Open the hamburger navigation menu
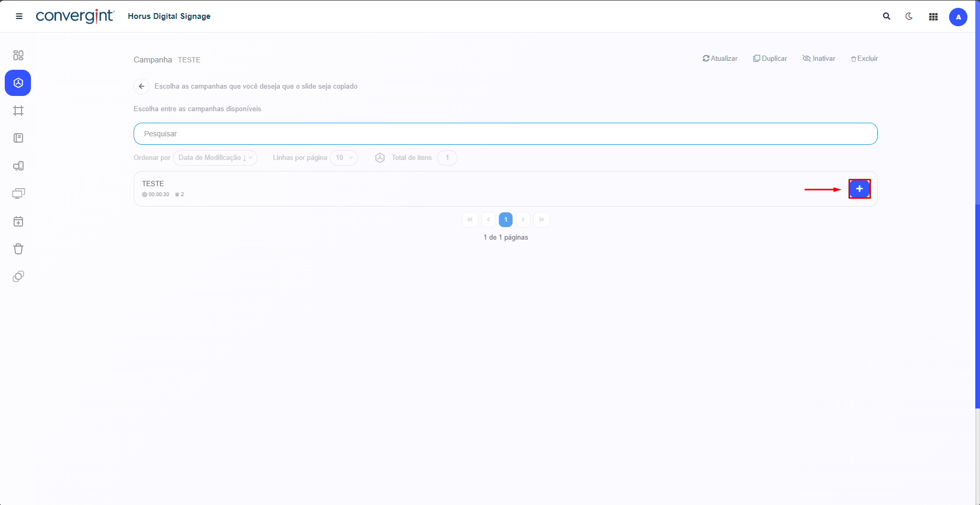The width and height of the screenshot is (980, 505). pos(19,16)
